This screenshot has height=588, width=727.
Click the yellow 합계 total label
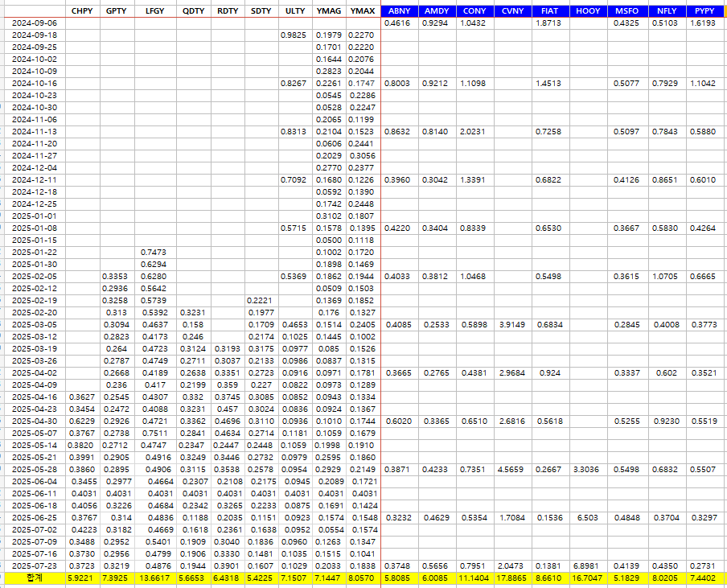pyautogui.click(x=35, y=578)
